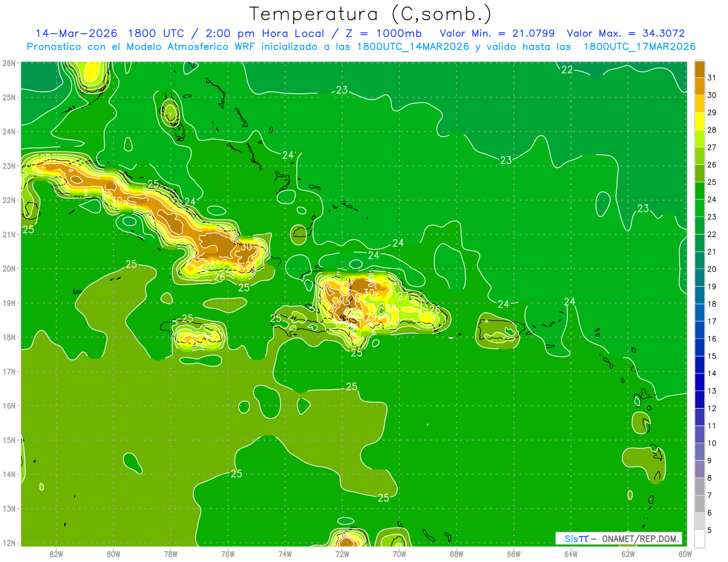Screen dimensions: 728x562
Task: Click the 72W longitude axis label
Action: (342, 554)
